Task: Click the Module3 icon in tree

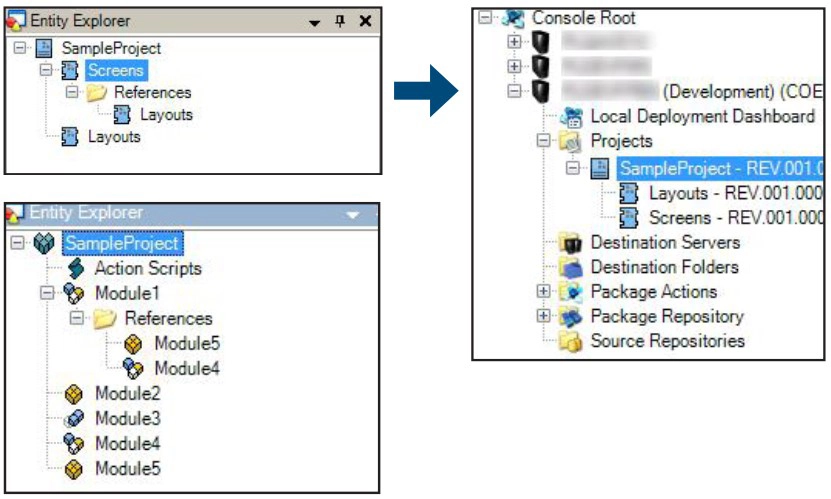Action: (75, 419)
